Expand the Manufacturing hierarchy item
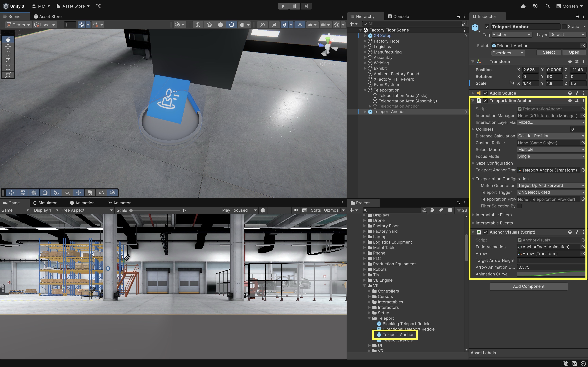The width and height of the screenshot is (588, 367). pyautogui.click(x=365, y=52)
